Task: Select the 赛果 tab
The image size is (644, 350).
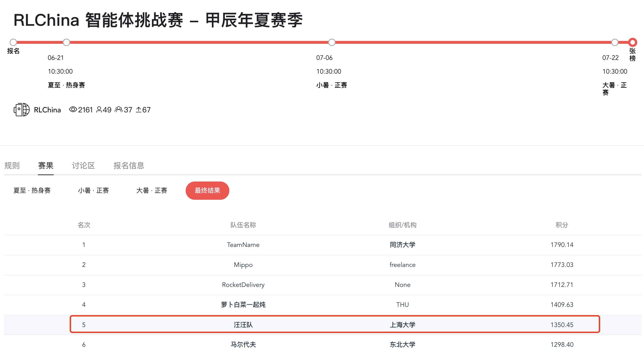Action: click(x=46, y=165)
